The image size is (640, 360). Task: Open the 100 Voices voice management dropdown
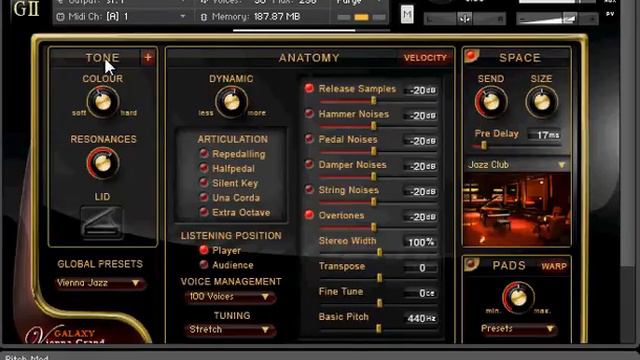coord(230,297)
